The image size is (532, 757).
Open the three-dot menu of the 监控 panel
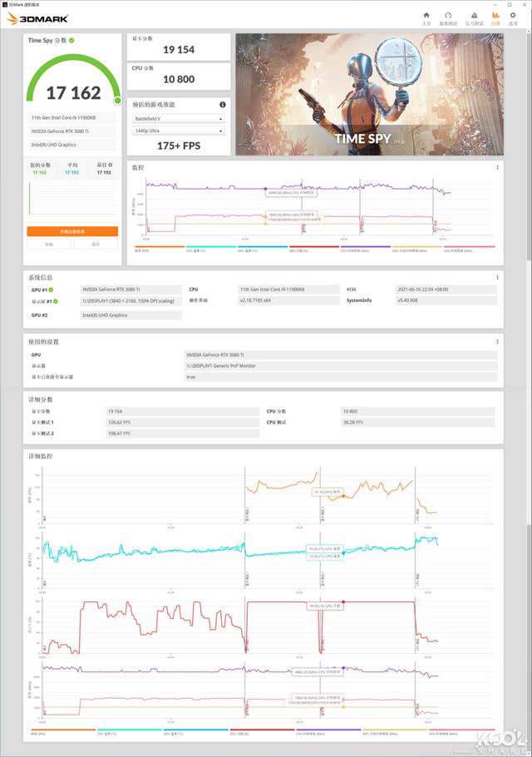tap(497, 167)
